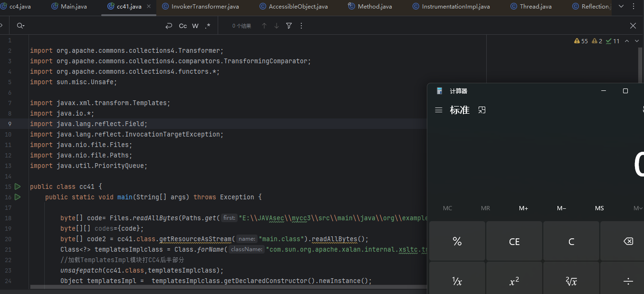The image size is (644, 294).
Task: Switch to the Method.java tab
Action: tap(370, 7)
